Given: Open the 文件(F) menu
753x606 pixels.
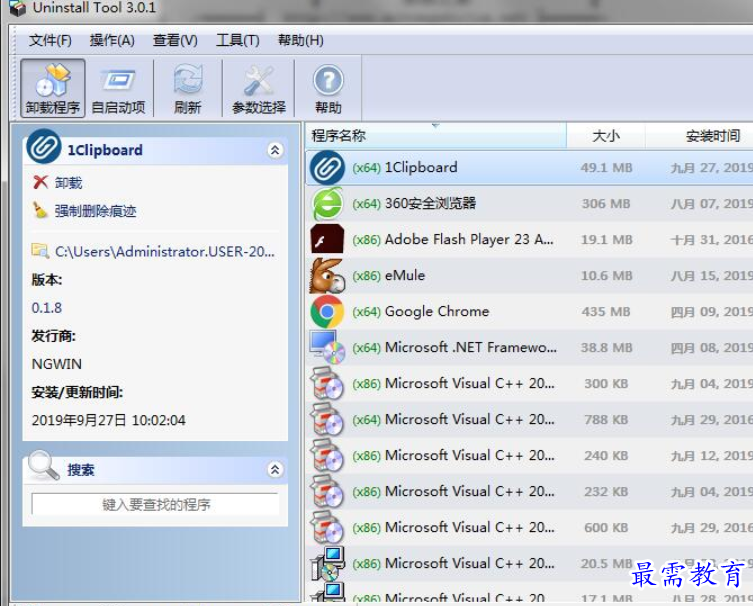Looking at the screenshot, I should pyautogui.click(x=50, y=40).
